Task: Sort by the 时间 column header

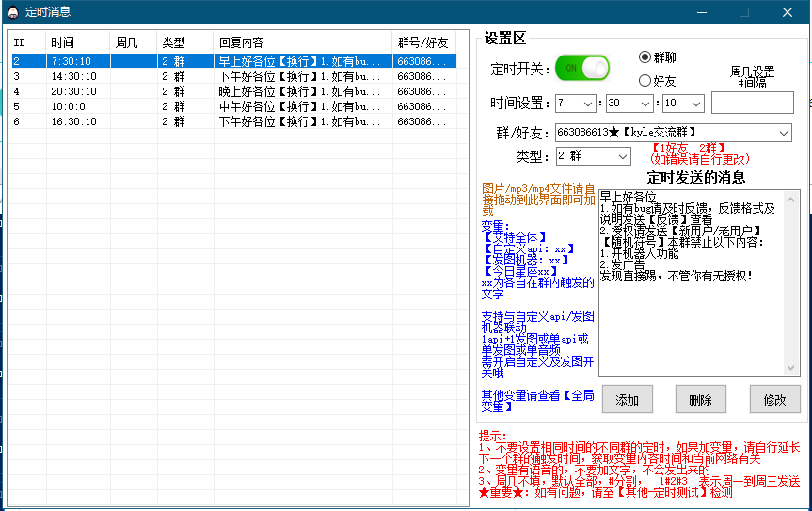Action: (78, 42)
